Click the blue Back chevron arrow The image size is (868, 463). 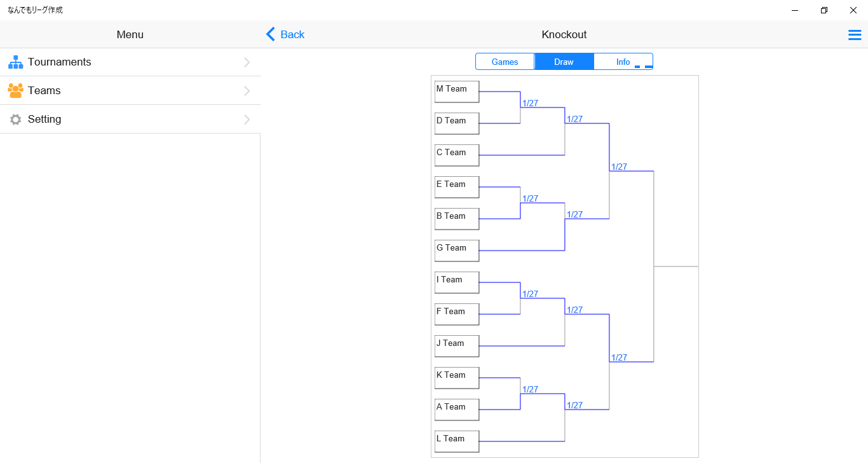pos(271,34)
